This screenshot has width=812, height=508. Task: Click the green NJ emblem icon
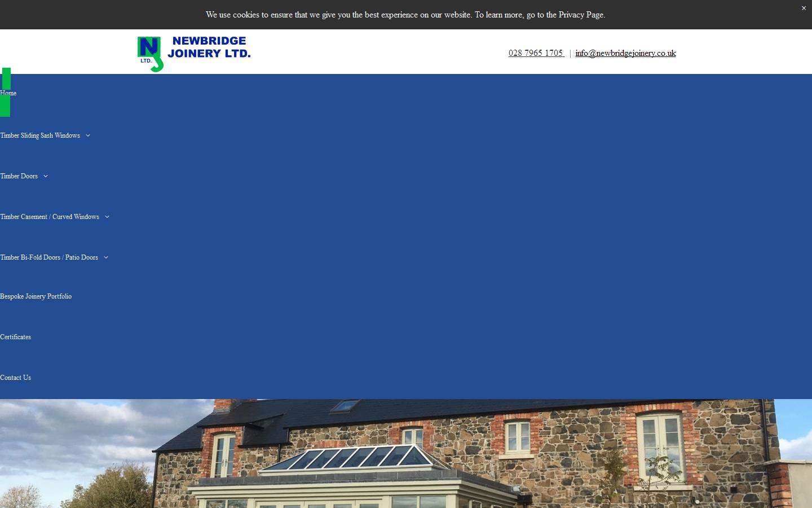pos(150,52)
